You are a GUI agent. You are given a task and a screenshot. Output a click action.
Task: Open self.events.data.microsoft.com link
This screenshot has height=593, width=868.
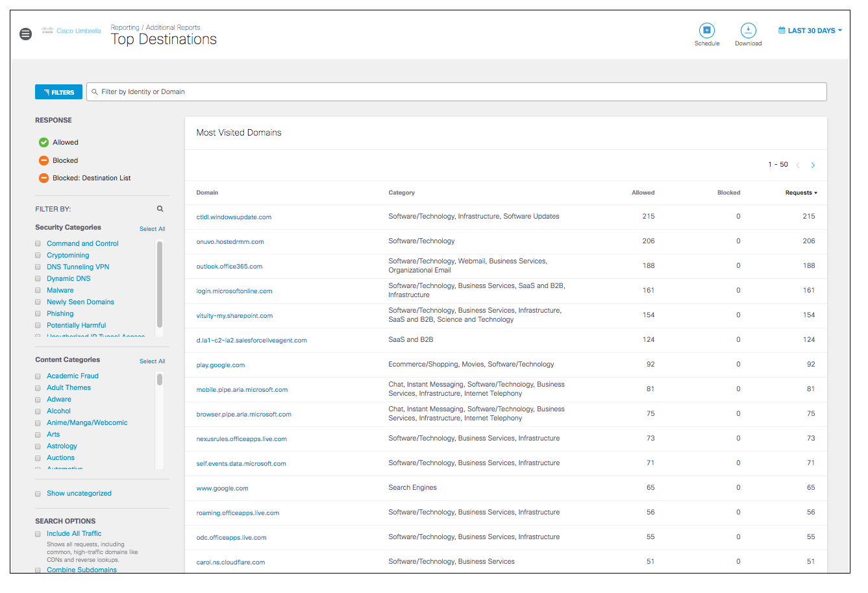tap(241, 463)
